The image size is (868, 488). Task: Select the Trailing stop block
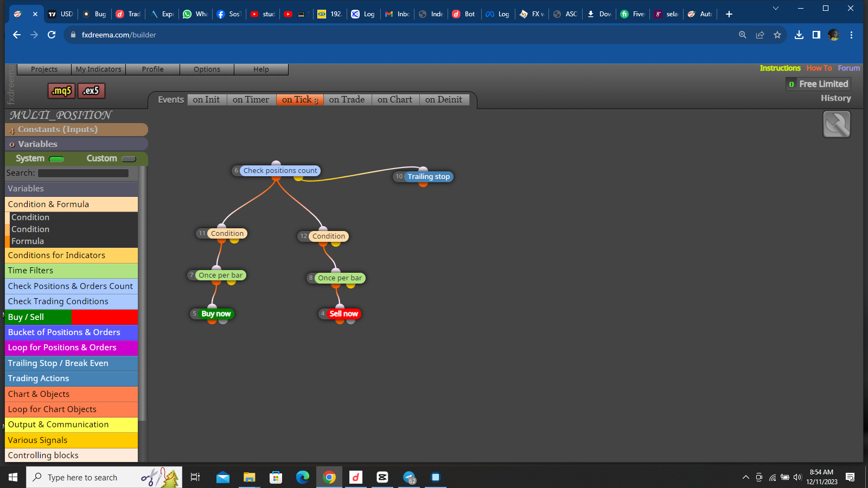click(429, 177)
